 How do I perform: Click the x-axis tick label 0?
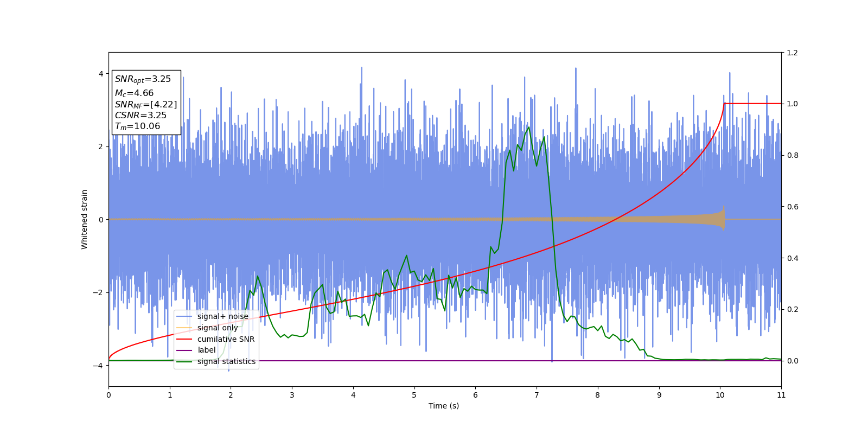[108, 395]
